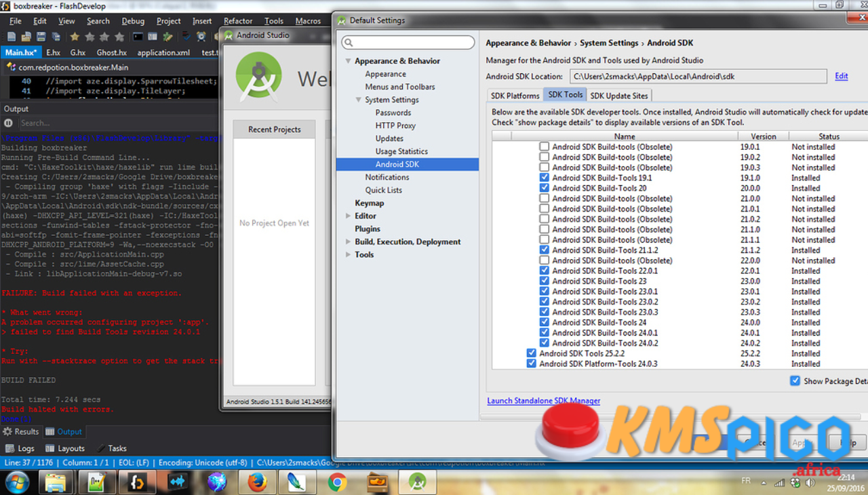Open the Results panel tab
Image resolution: width=868 pixels, height=495 pixels.
click(21, 431)
